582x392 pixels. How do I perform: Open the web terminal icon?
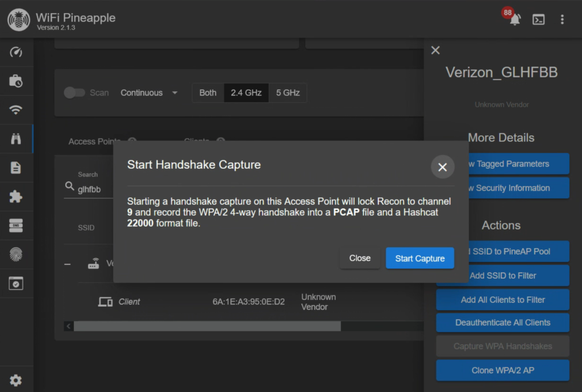[539, 19]
